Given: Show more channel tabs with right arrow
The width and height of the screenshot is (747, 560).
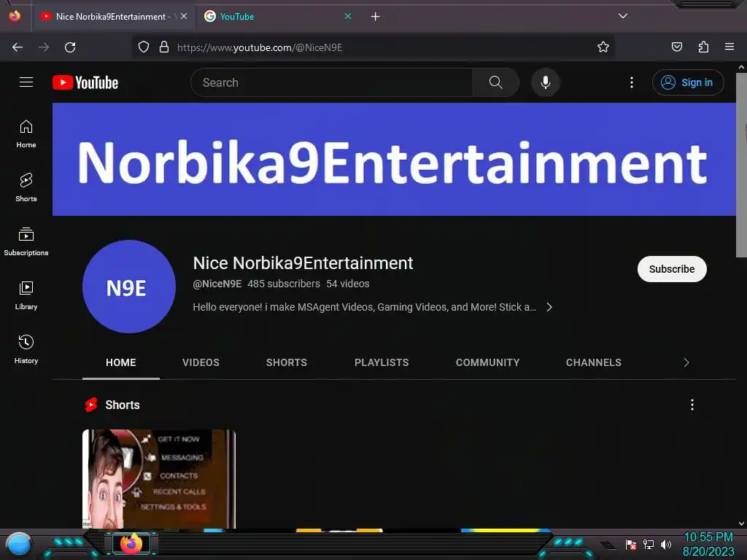Looking at the screenshot, I should click(x=686, y=362).
